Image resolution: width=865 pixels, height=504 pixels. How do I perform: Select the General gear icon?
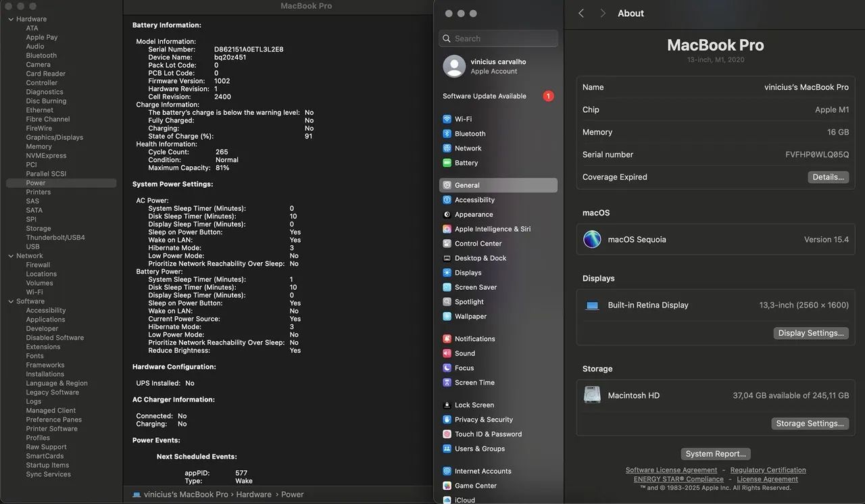click(447, 185)
